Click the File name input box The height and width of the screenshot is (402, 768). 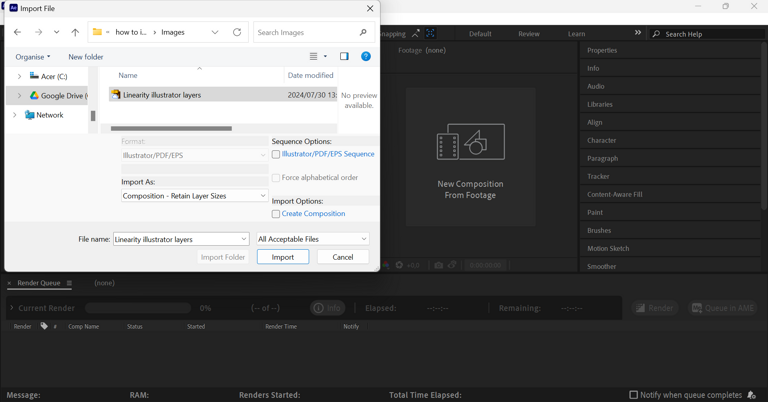181,239
